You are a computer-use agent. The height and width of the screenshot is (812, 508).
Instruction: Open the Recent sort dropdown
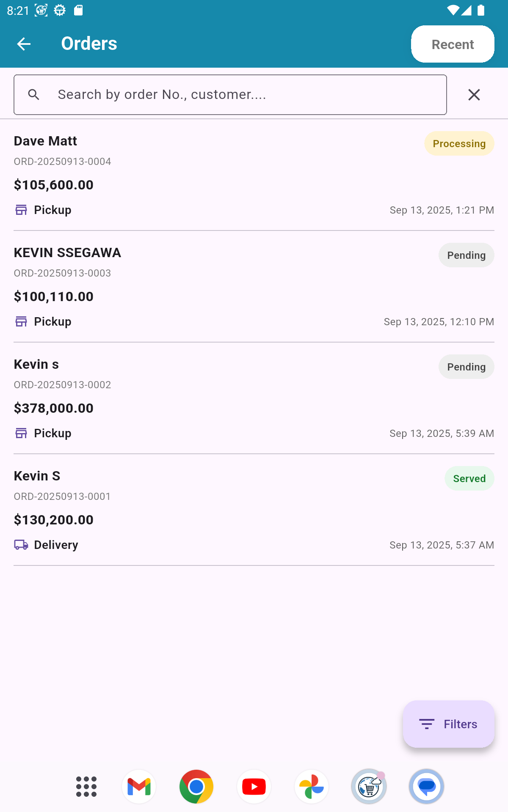(x=453, y=44)
